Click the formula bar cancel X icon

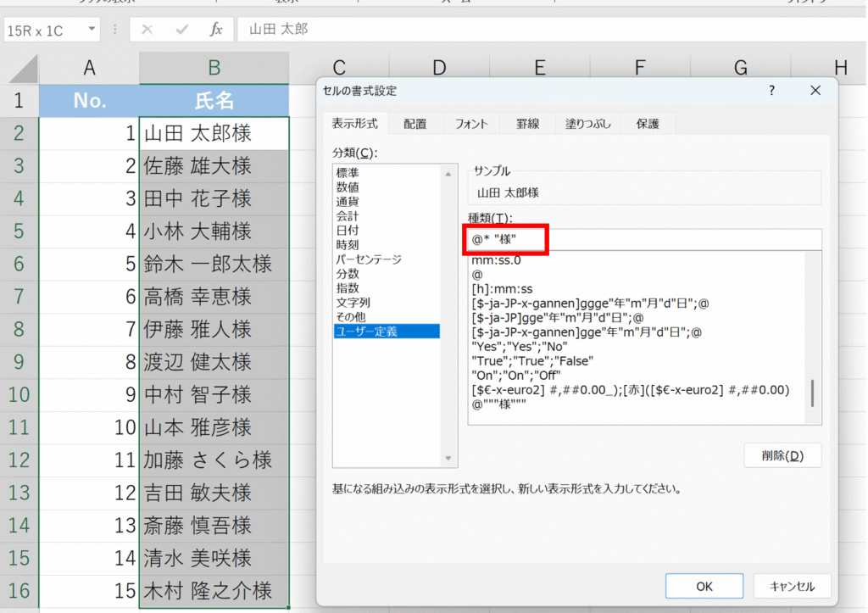[x=147, y=30]
